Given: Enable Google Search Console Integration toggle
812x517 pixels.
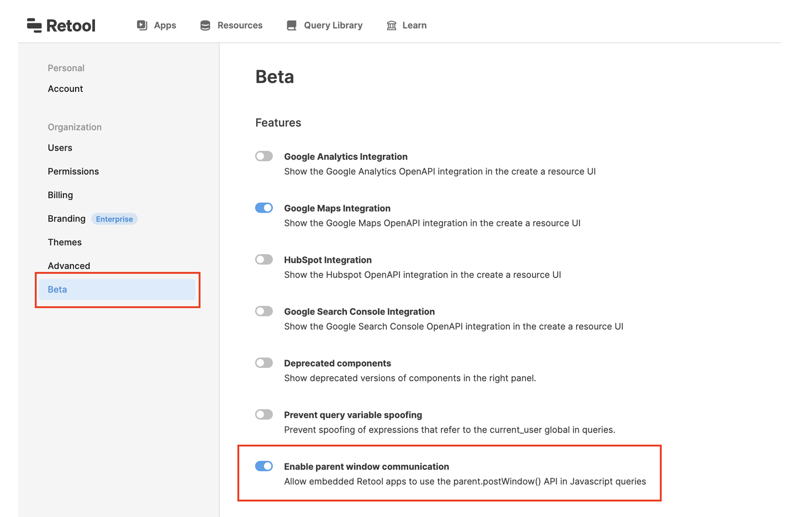Looking at the screenshot, I should 264,312.
